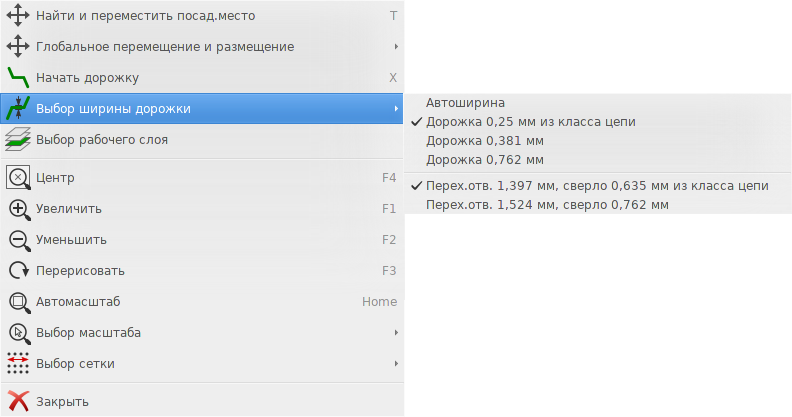Click the green track icon for 'Начать дорожку'

[x=18, y=77]
